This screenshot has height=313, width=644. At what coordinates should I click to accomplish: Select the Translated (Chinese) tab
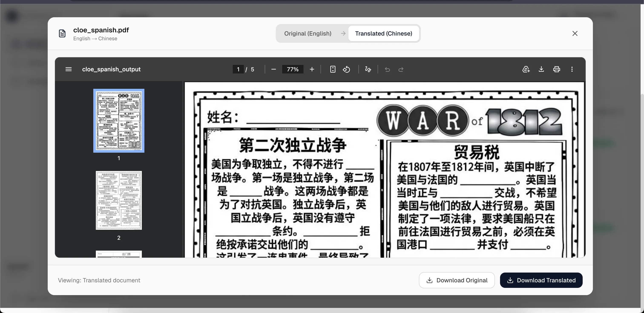tap(384, 33)
